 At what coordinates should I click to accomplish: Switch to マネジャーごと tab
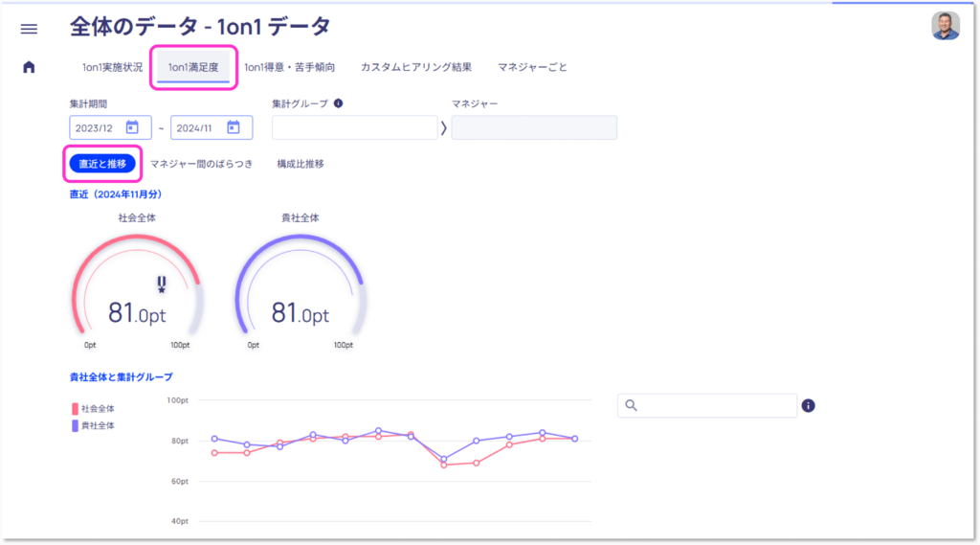532,67
